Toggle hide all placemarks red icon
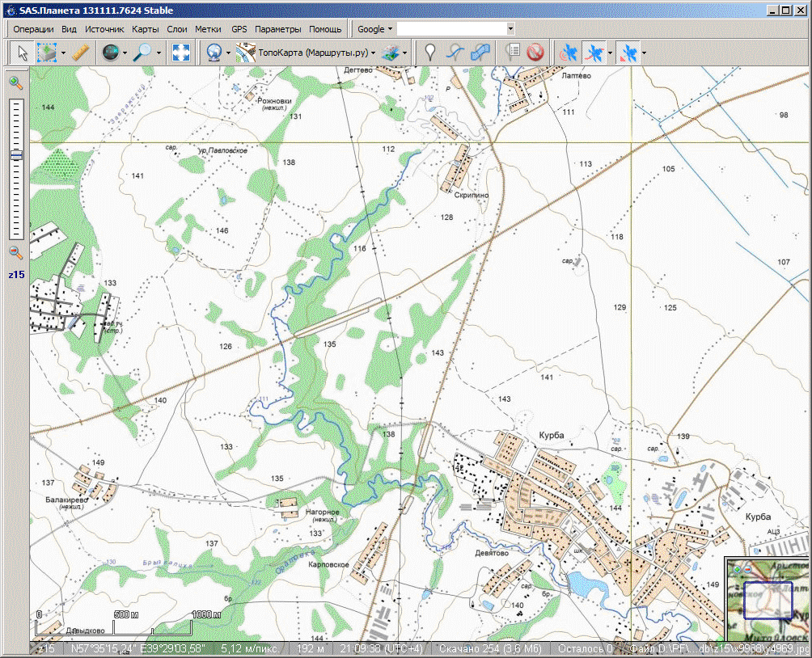 click(x=535, y=53)
